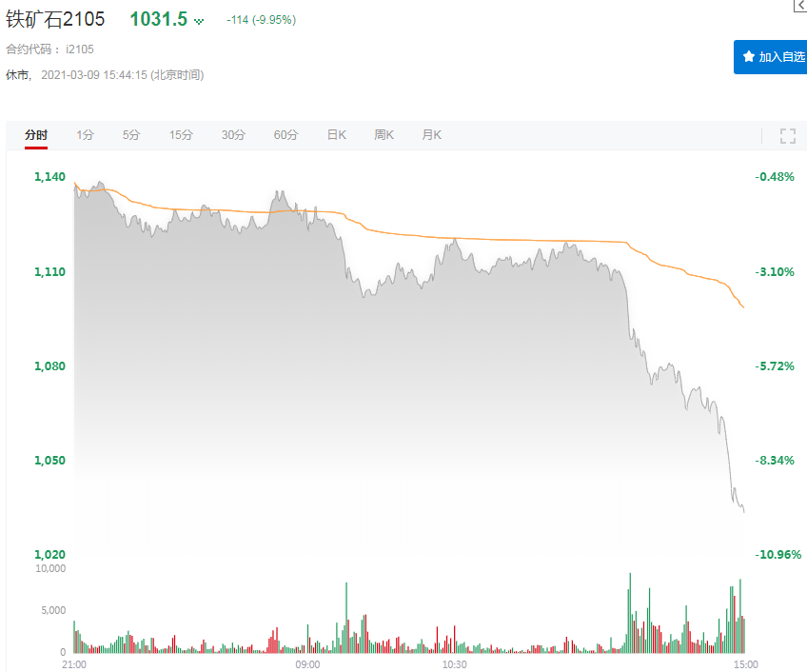The width and height of the screenshot is (807, 672).
Task: Click the 1031.5 latest price value
Action: click(158, 19)
